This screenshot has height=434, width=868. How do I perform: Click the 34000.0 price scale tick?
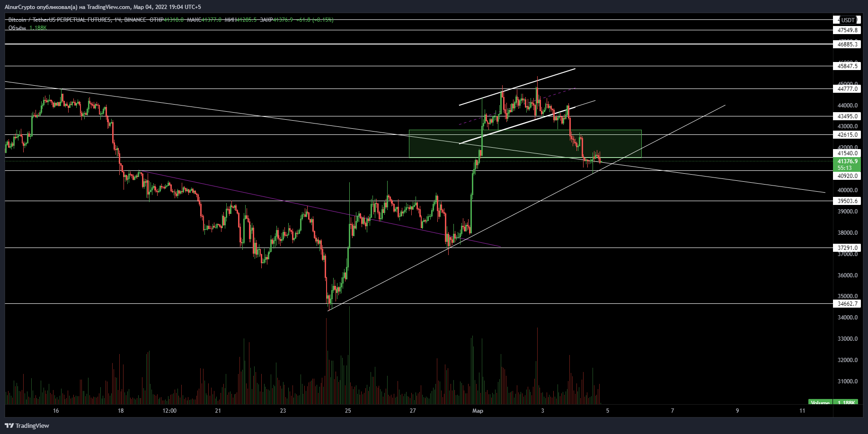pos(847,318)
